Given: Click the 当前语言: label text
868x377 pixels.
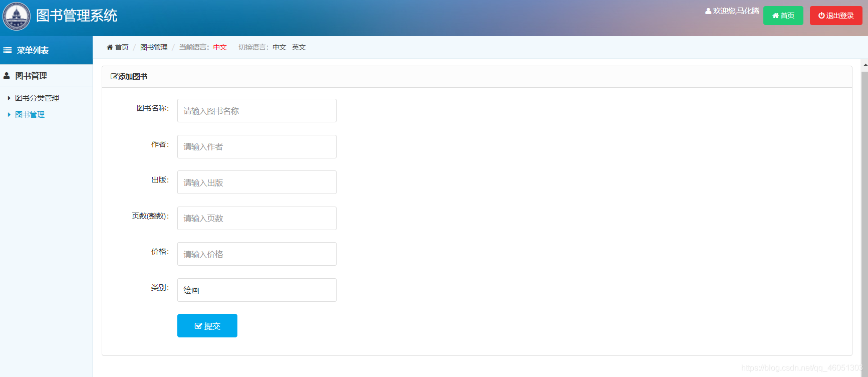Looking at the screenshot, I should coord(194,47).
